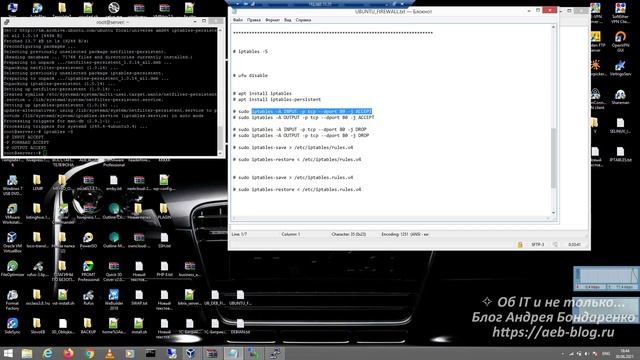640x360 pixels.
Task: Select the PLAGIN folder on desktop
Action: (164, 212)
